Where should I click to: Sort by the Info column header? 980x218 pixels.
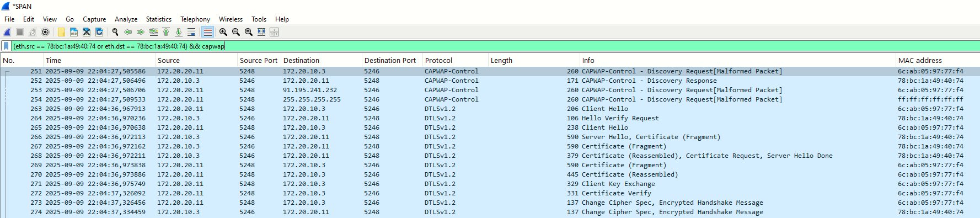click(x=738, y=60)
